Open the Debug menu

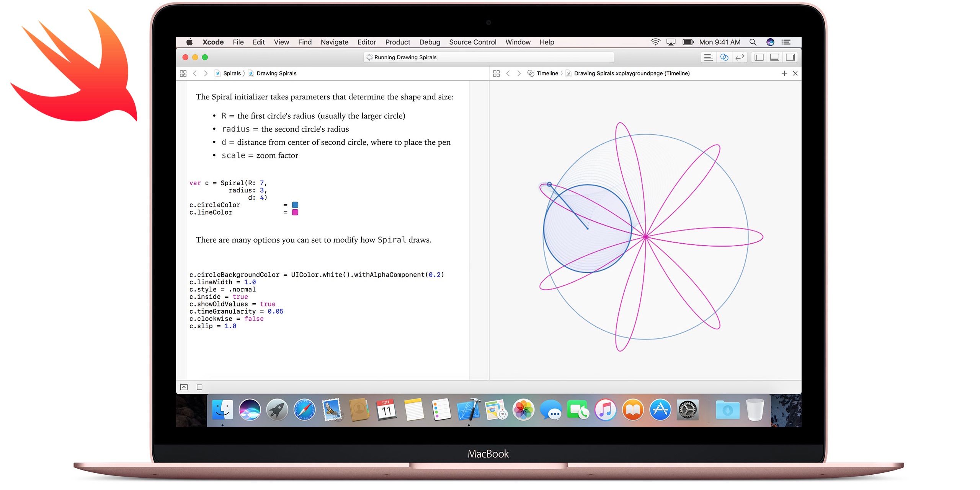430,42
